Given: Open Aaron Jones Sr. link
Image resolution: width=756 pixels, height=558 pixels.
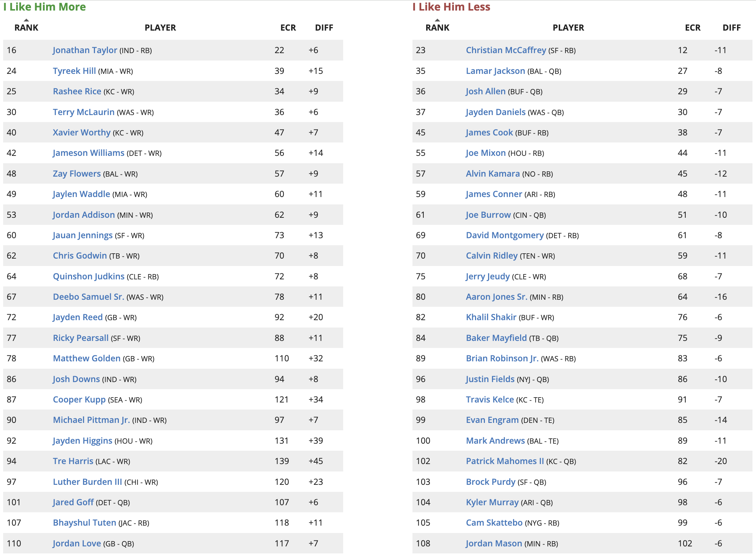Looking at the screenshot, I should [496, 297].
